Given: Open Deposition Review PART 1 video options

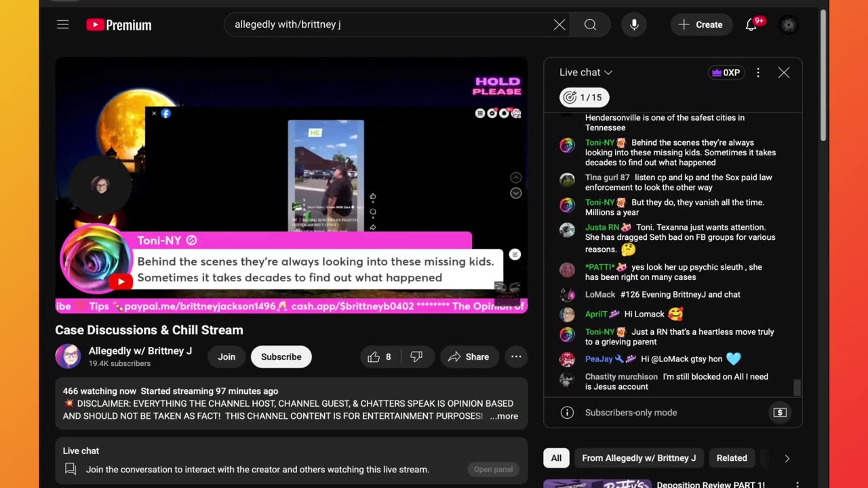Looking at the screenshot, I should (797, 485).
